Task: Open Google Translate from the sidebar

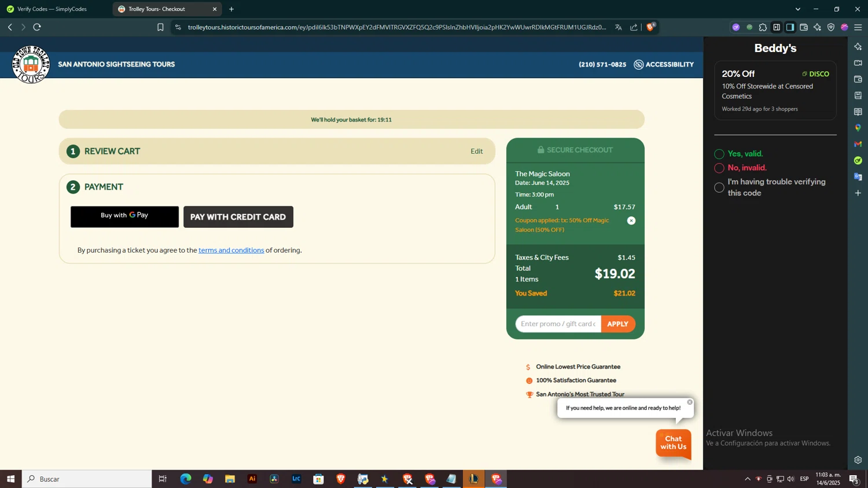Action: point(858,176)
